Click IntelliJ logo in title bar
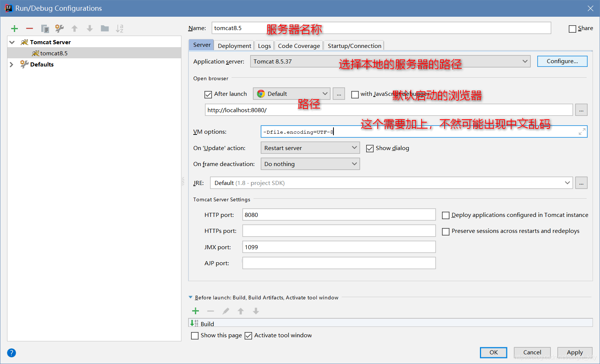Screen dimensions: 600x364 click(8, 8)
